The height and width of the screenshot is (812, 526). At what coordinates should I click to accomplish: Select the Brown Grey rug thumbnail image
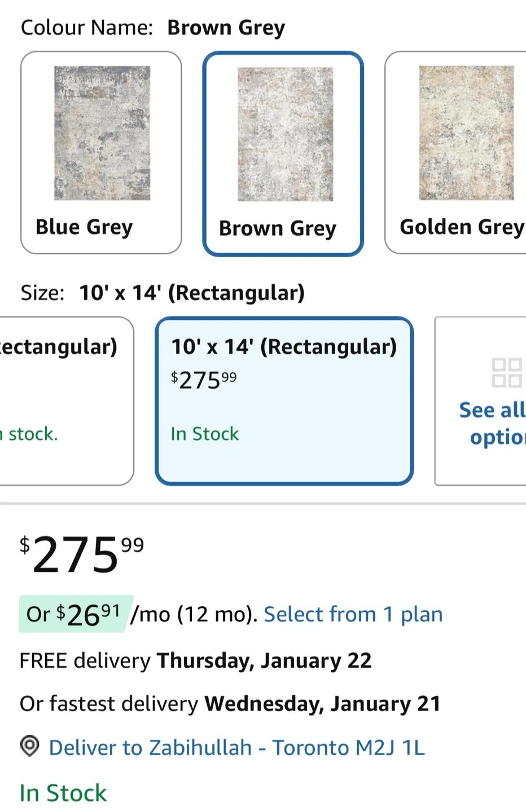click(x=285, y=134)
